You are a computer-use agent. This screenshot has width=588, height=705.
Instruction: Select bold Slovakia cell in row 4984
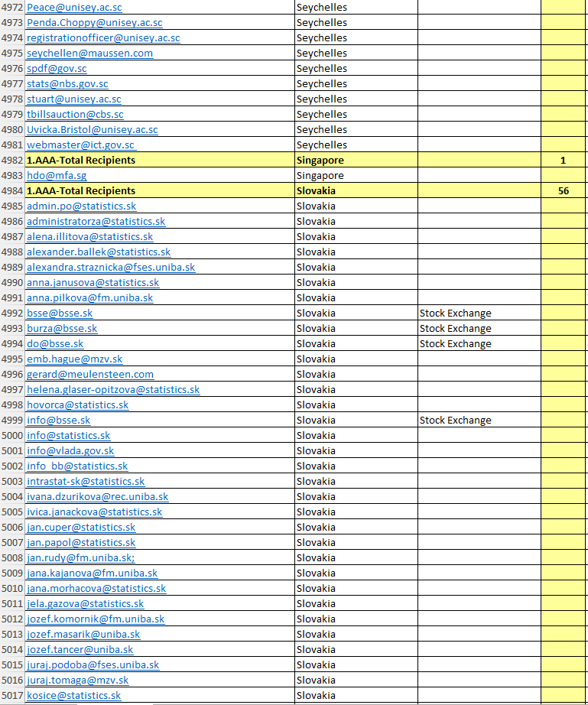[356, 190]
